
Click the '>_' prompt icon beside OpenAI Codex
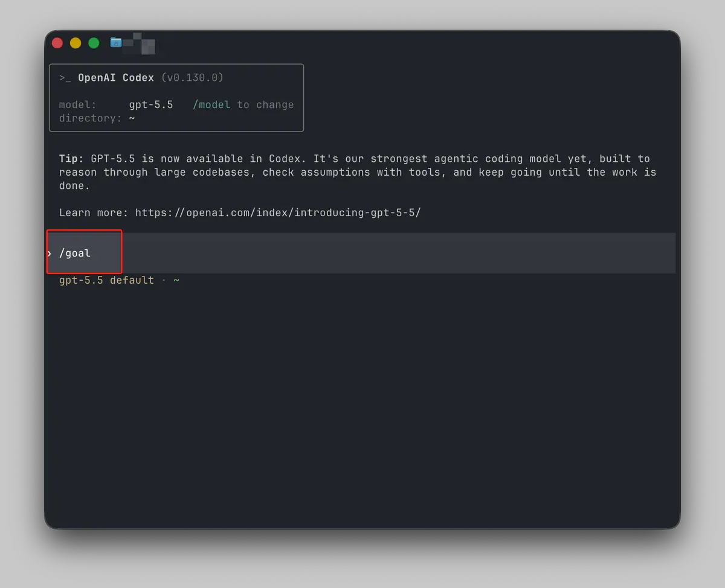(x=65, y=78)
